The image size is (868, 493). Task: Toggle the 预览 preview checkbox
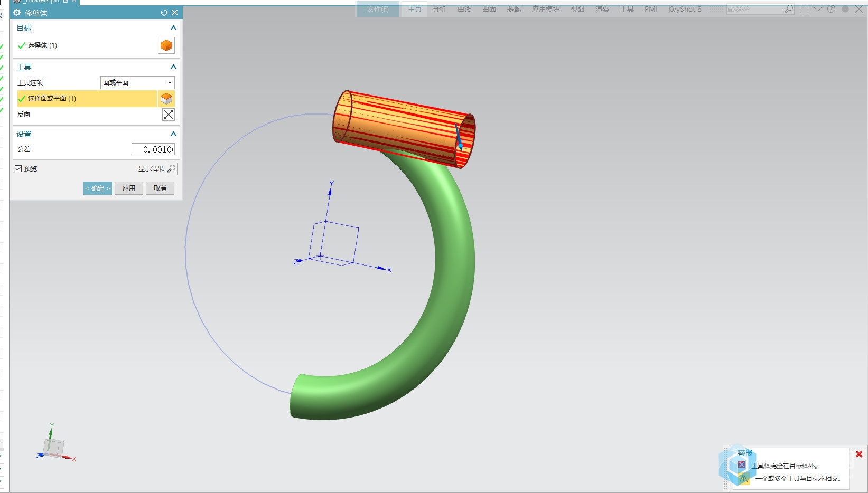[18, 168]
